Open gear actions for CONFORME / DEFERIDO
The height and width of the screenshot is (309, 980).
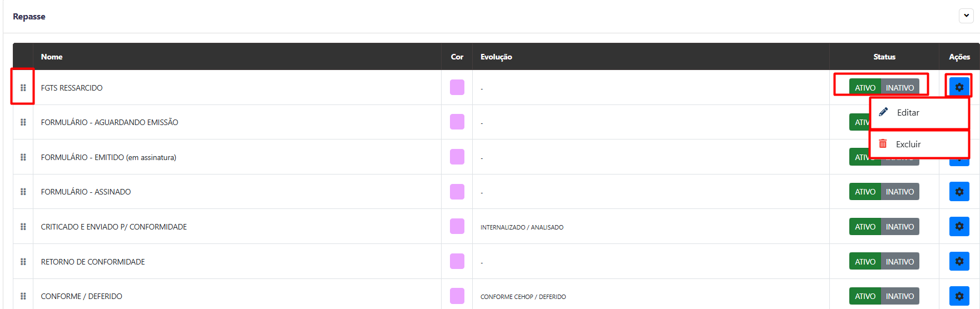959,296
